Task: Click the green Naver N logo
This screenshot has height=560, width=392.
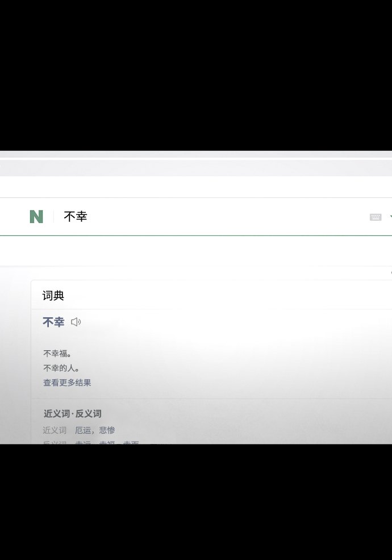Action: (x=36, y=217)
